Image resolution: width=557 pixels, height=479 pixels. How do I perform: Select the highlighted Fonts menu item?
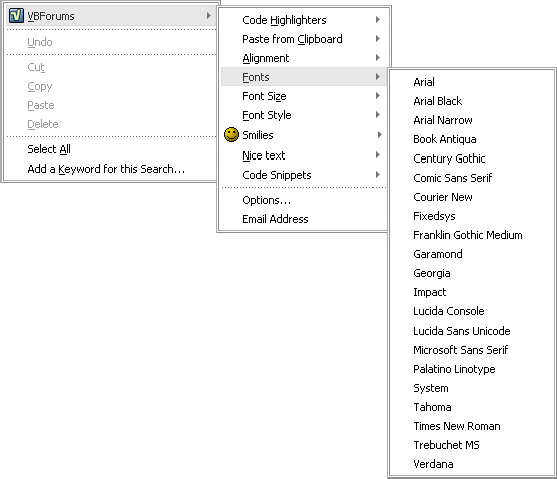pyautogui.click(x=304, y=77)
